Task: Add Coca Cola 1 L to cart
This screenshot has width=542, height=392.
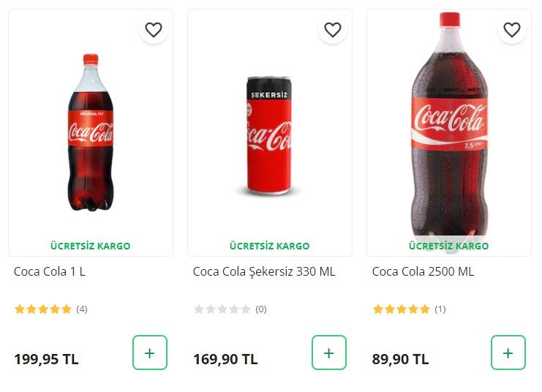Action: point(150,353)
